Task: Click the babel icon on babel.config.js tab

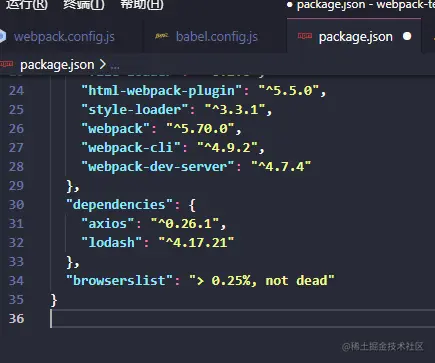Action: [162, 36]
